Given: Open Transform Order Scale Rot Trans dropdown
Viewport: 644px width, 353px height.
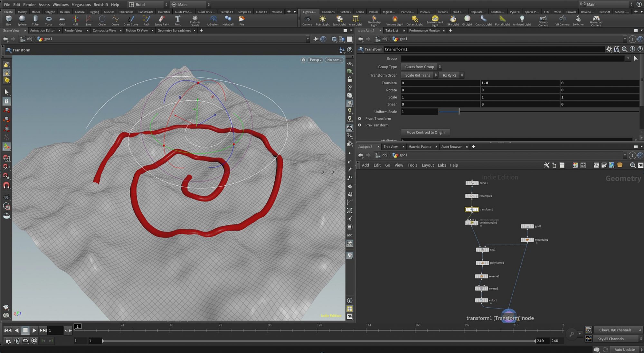Looking at the screenshot, I should click(419, 75).
